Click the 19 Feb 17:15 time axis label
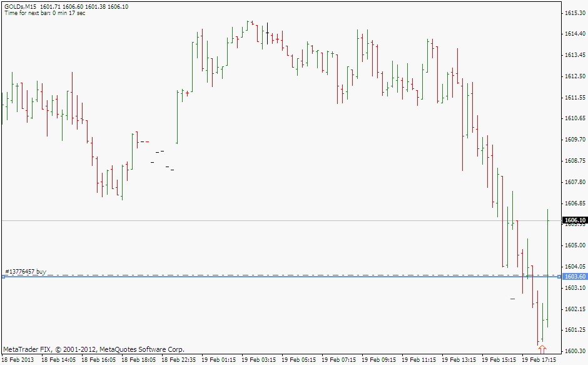Image resolution: width=588 pixels, height=365 pixels. click(539, 360)
